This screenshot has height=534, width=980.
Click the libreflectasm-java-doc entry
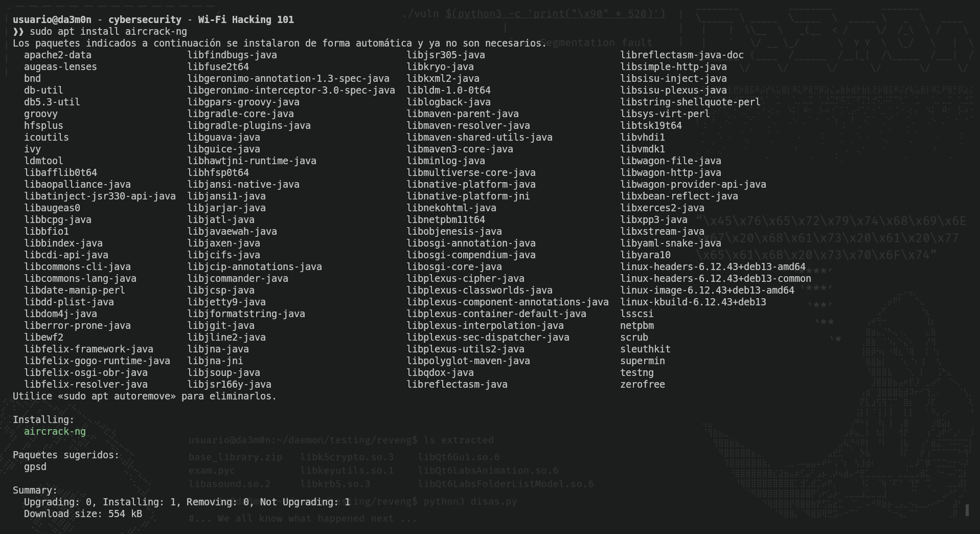pos(682,55)
